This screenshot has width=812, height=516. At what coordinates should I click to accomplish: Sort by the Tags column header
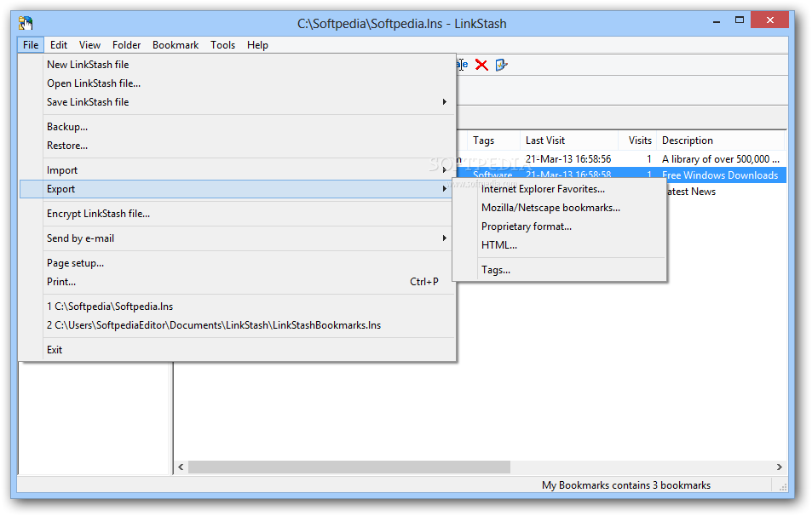pos(494,140)
